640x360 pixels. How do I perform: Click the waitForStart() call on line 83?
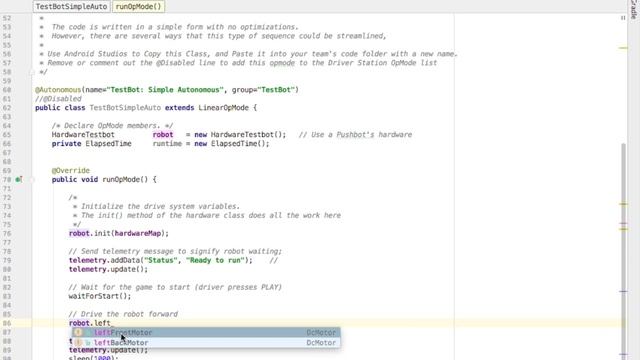100,296
